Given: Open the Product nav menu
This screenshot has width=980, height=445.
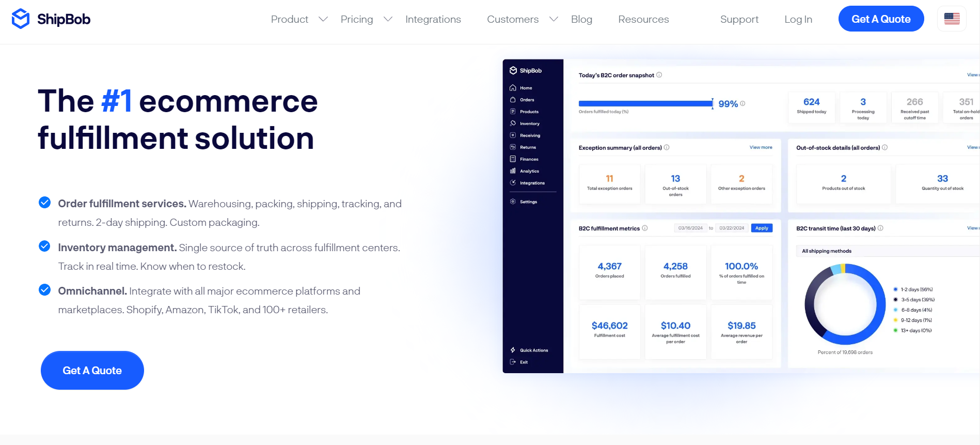Looking at the screenshot, I should point(290,19).
